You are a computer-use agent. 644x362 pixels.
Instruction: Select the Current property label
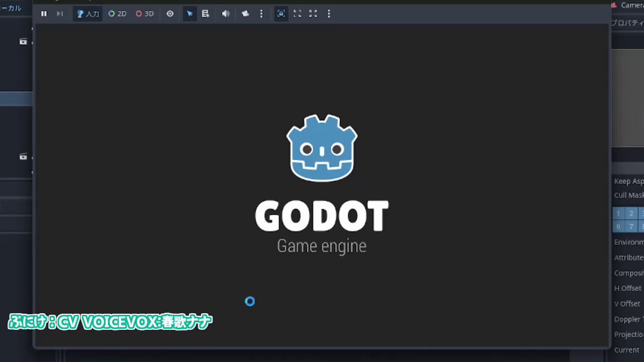click(627, 350)
